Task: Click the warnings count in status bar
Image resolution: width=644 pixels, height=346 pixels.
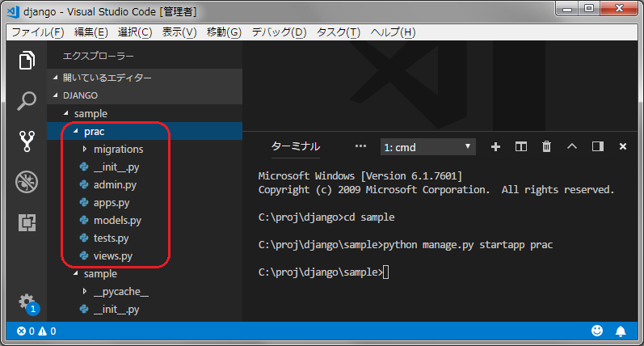Action: pos(47,331)
